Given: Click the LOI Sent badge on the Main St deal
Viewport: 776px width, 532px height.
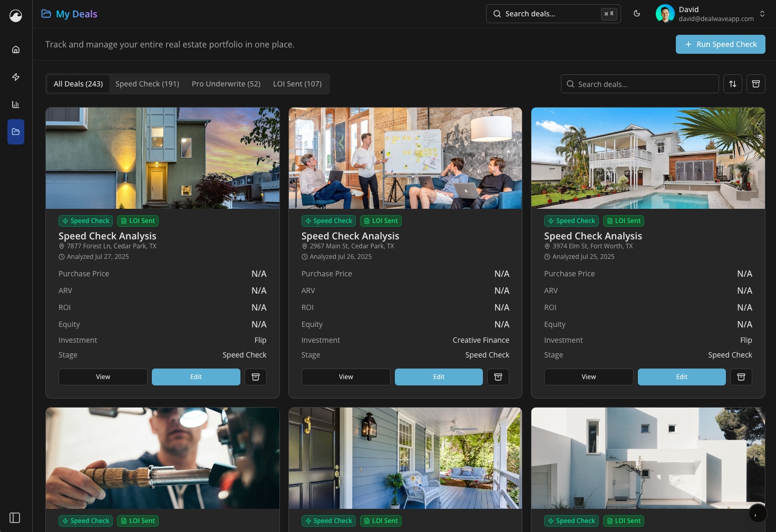Looking at the screenshot, I should pos(381,220).
